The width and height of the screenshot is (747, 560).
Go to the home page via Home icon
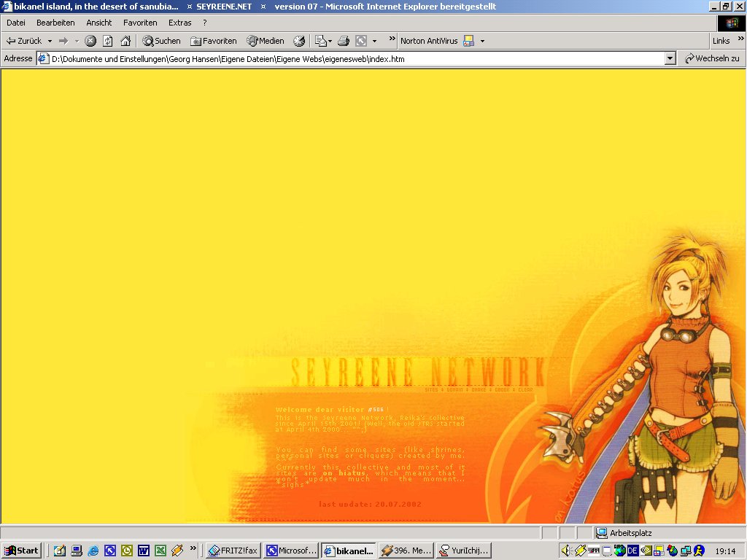125,41
